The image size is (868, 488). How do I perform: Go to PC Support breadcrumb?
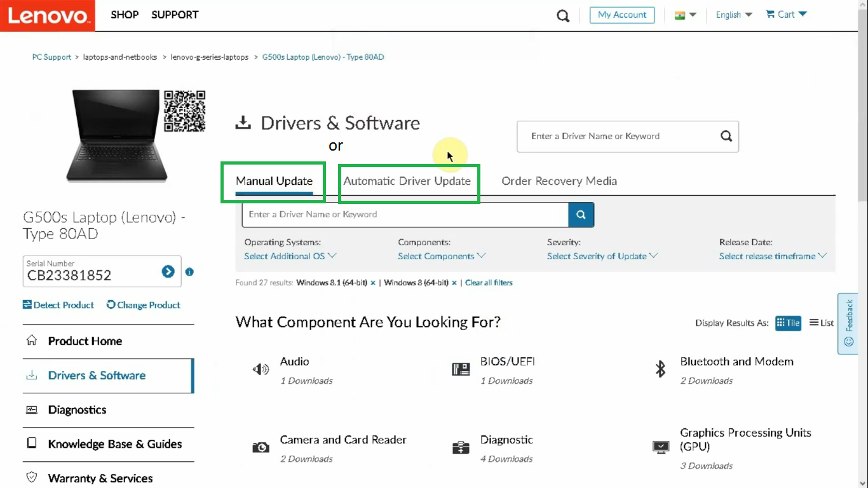pos(52,57)
